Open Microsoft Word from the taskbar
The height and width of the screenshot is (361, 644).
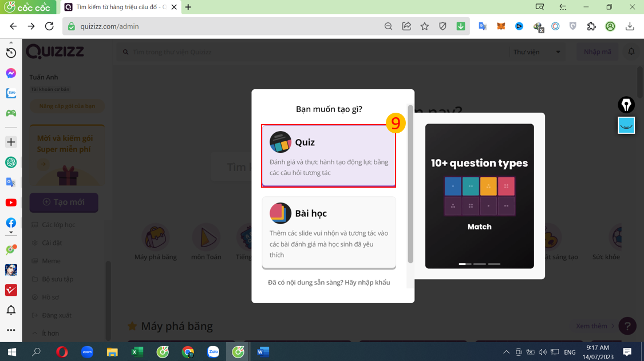coord(263,352)
